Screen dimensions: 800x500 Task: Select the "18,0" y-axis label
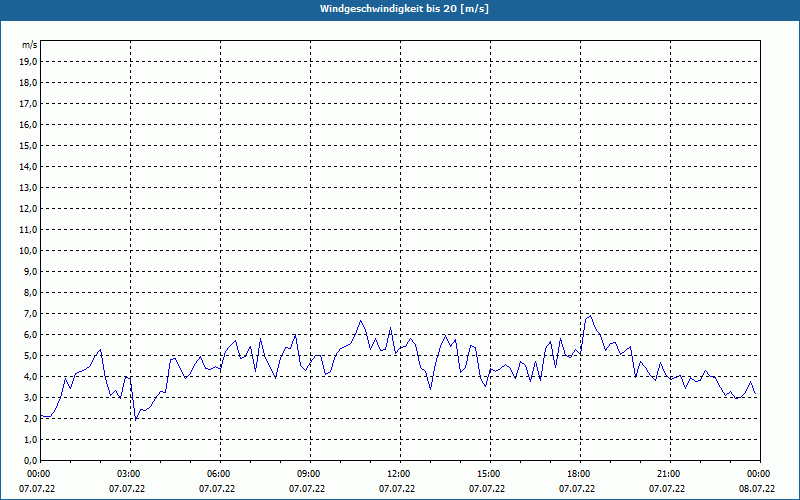pos(29,83)
